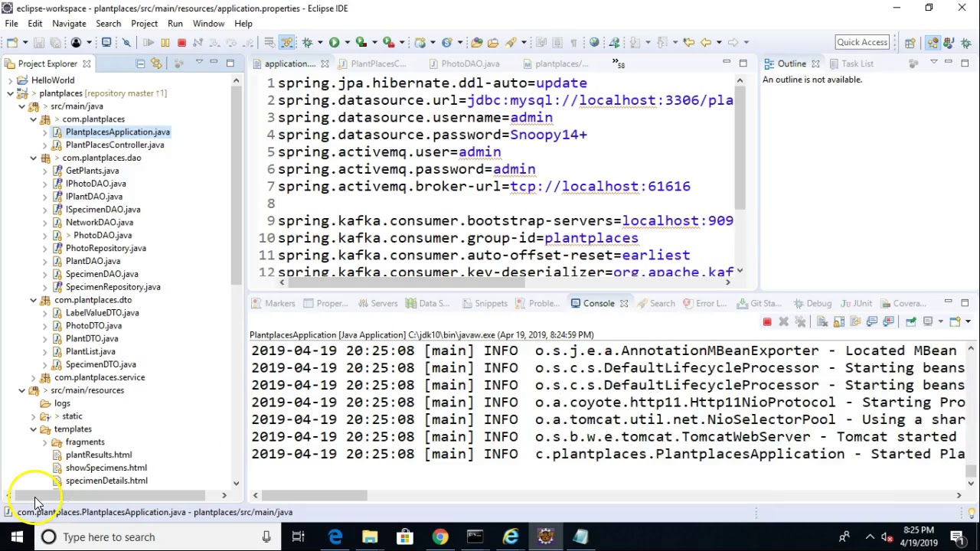Toggle the highlighted Java EE perspective button
The height and width of the screenshot is (551, 980).
point(933,43)
